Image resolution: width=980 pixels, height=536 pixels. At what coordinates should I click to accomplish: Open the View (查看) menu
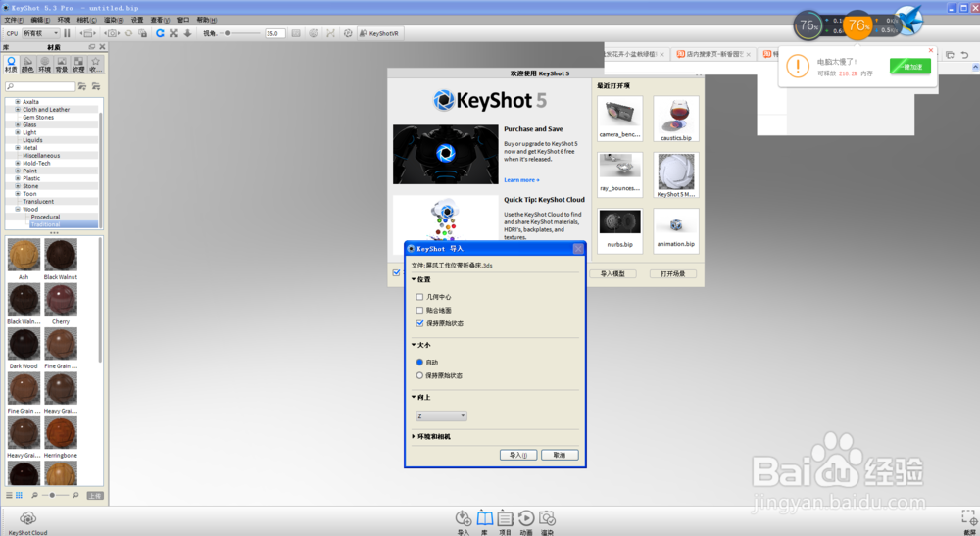click(x=160, y=20)
